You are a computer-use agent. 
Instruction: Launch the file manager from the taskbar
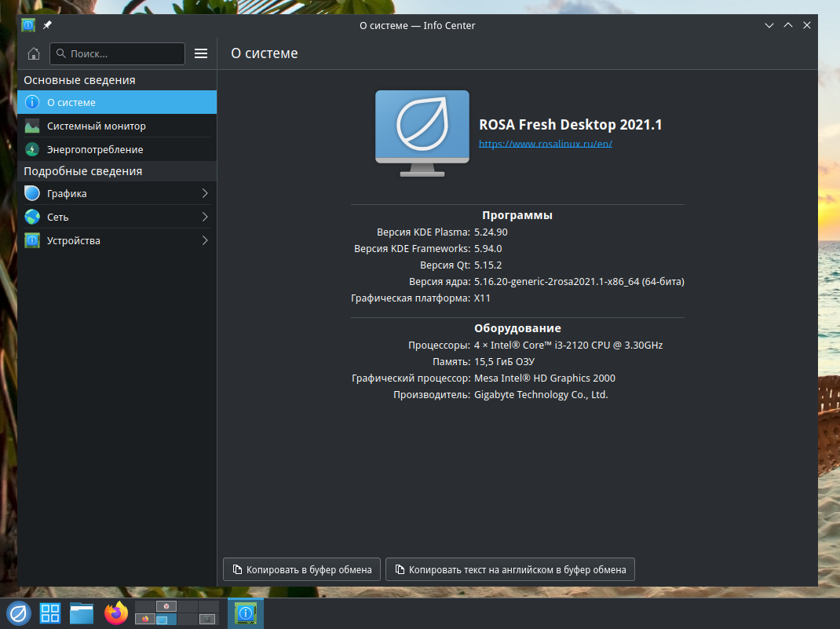(x=82, y=613)
